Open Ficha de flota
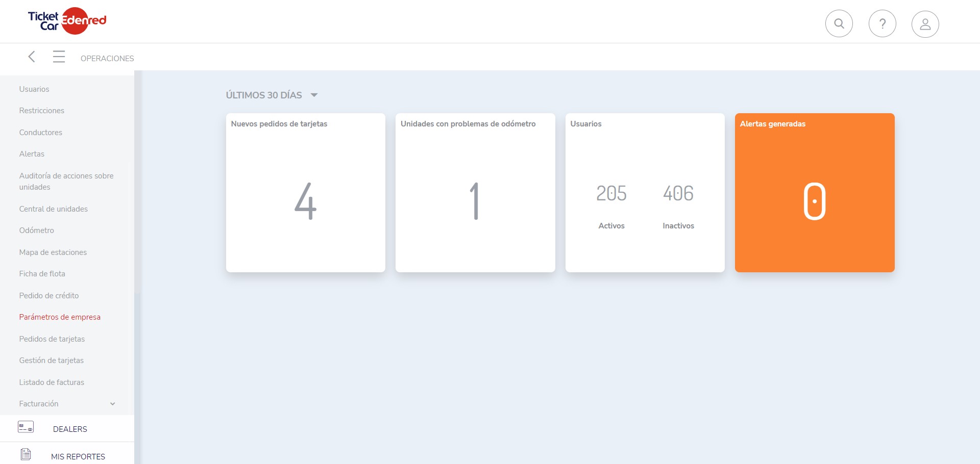 pyautogui.click(x=42, y=274)
